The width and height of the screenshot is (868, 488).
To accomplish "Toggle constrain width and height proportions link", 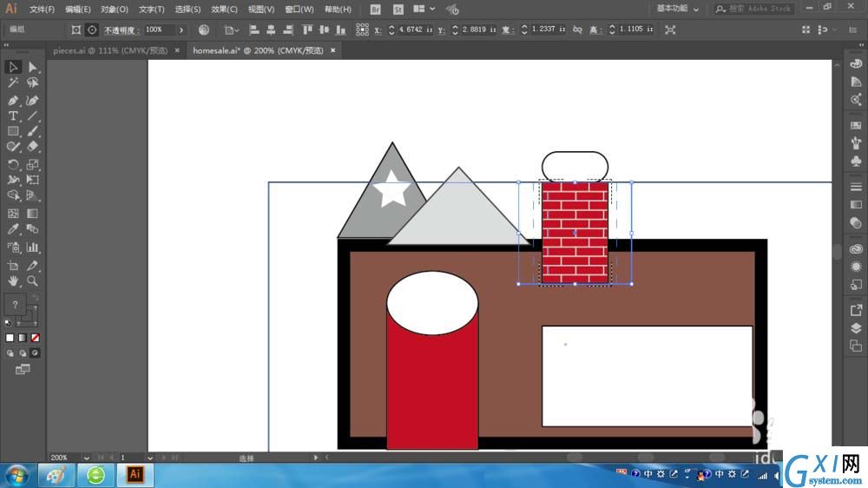I will pos(577,30).
